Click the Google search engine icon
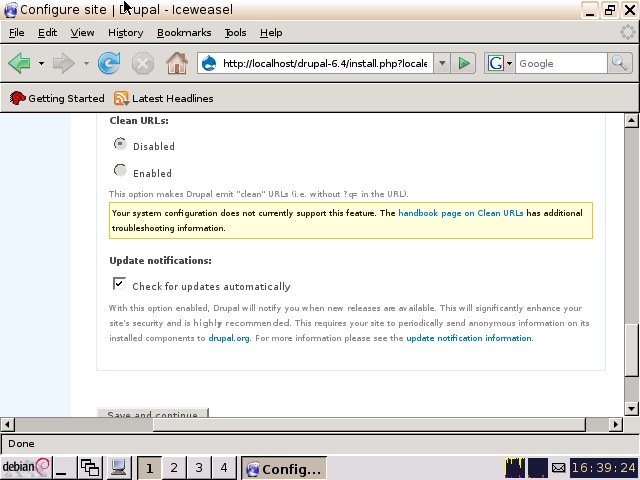 click(x=496, y=63)
